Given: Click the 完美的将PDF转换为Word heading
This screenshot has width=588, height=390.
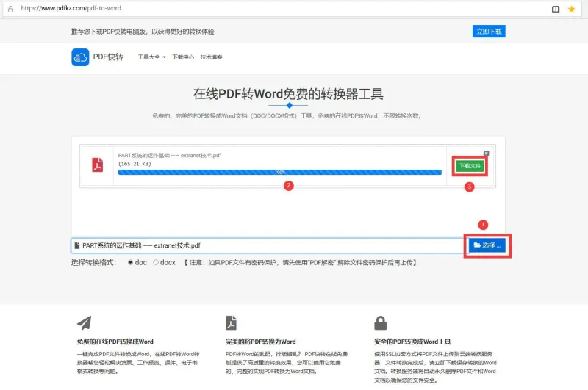Looking at the screenshot, I should (x=261, y=342).
